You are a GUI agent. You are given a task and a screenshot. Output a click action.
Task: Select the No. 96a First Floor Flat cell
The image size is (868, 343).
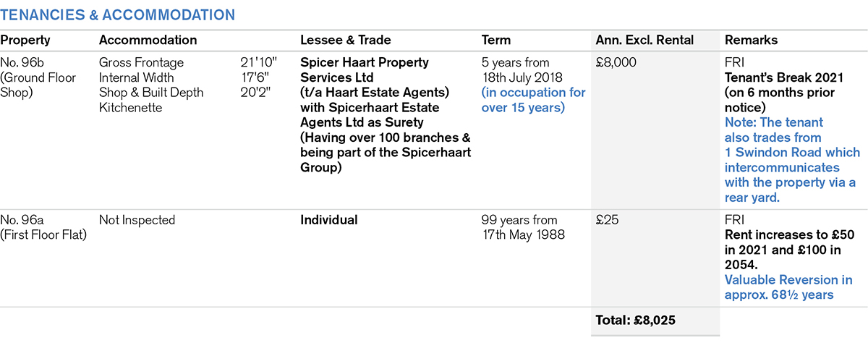[42, 227]
